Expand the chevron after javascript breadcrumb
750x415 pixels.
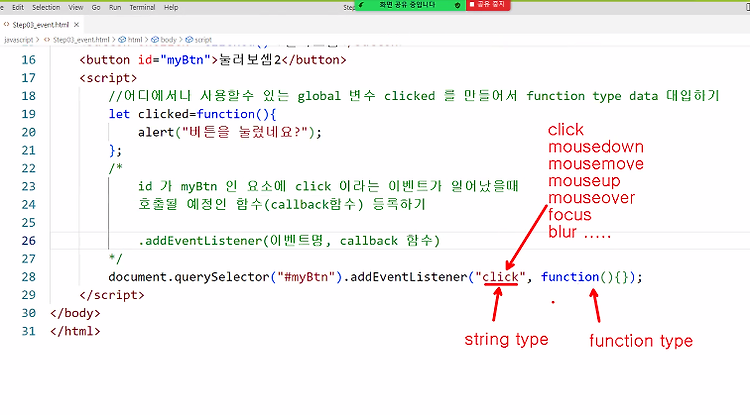(38, 40)
